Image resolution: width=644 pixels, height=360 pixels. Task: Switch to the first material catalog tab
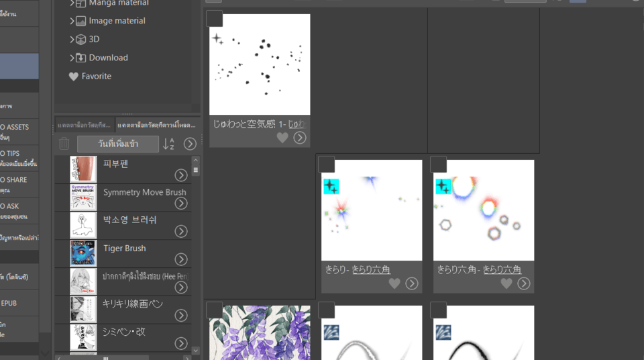(85, 125)
